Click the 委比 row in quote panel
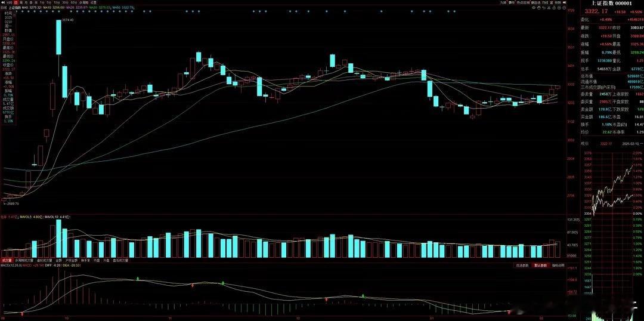This screenshot has width=644, height=321. pos(612,19)
